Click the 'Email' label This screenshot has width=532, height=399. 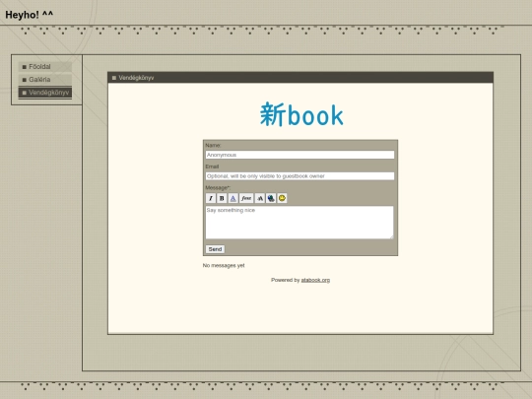click(212, 166)
